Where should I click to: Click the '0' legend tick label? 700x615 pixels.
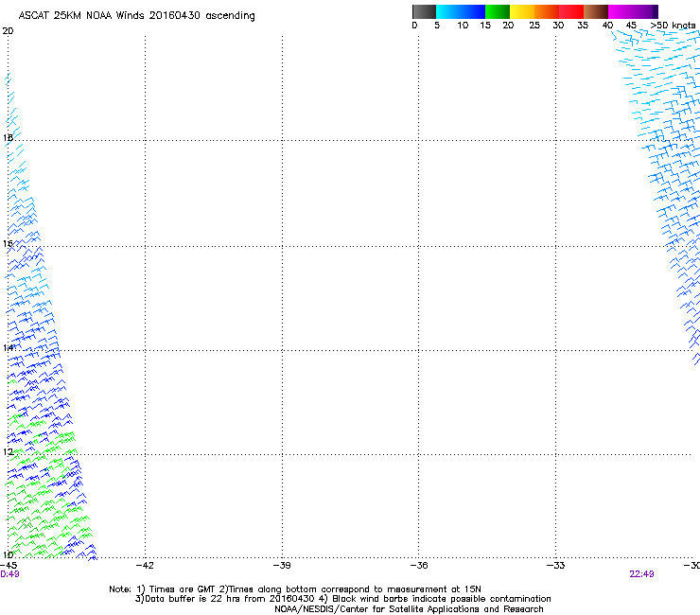(414, 26)
